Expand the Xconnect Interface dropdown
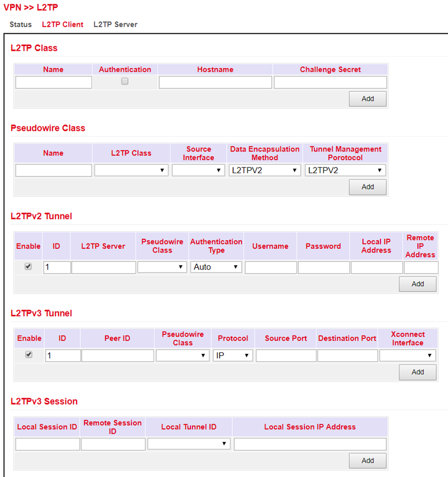The width and height of the screenshot is (448, 477). point(407,356)
